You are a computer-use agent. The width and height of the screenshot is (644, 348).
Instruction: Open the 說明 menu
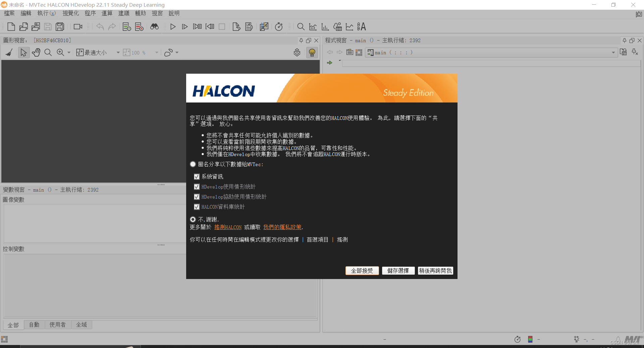[174, 13]
